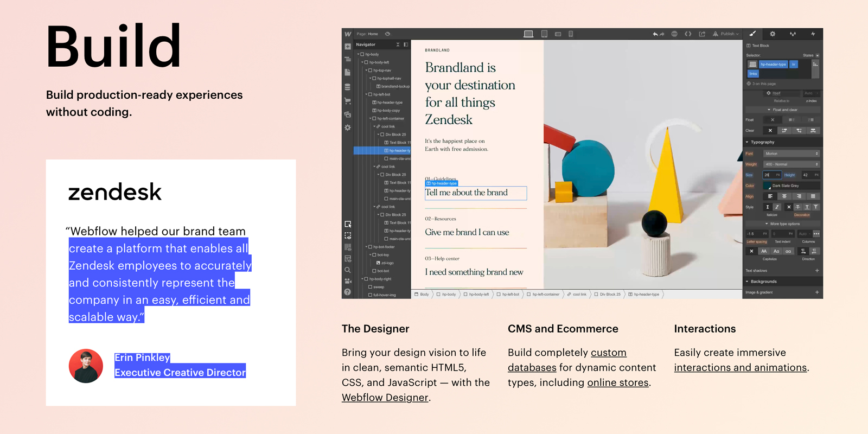The image size is (868, 434).
Task: Click the help question mark icon
Action: (348, 292)
